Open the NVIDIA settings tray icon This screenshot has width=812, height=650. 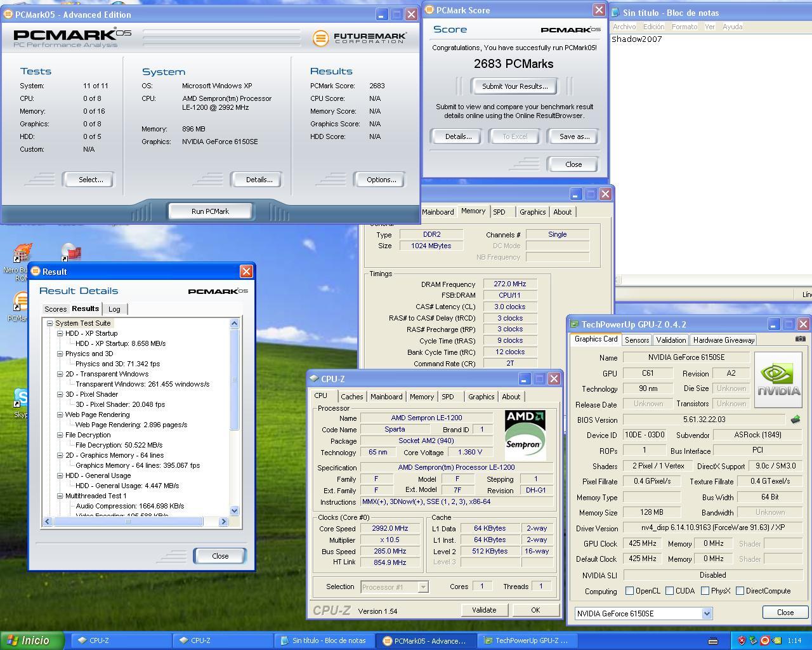(x=776, y=640)
